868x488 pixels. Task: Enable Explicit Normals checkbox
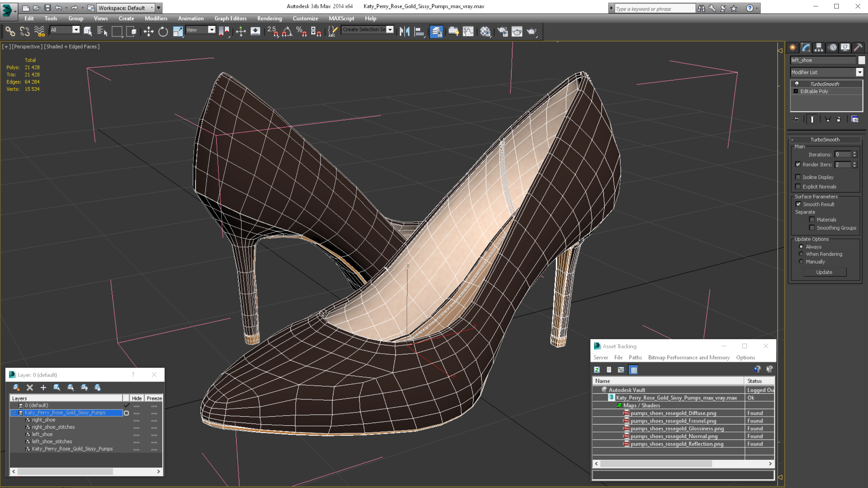pos(797,186)
